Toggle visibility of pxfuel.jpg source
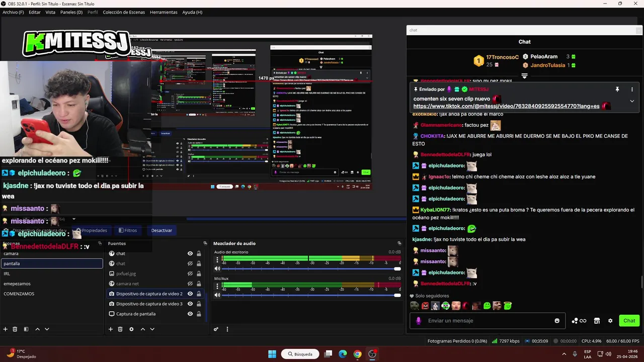The width and height of the screenshot is (644, 362). click(x=190, y=274)
